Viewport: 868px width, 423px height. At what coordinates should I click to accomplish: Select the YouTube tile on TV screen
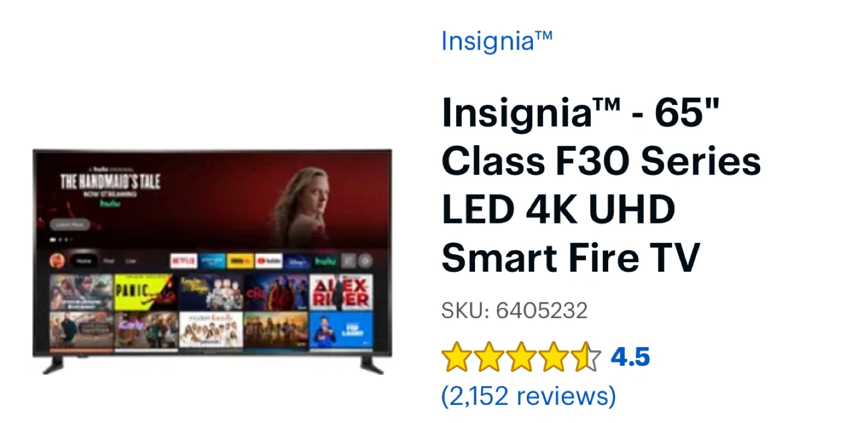click(x=268, y=261)
